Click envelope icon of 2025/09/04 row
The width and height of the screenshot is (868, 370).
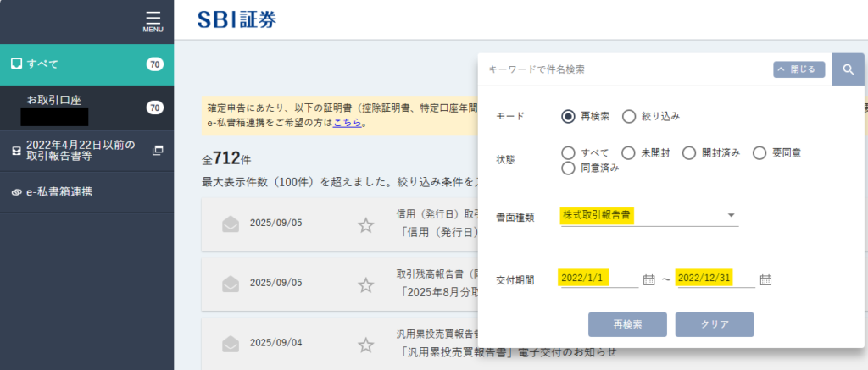(231, 344)
